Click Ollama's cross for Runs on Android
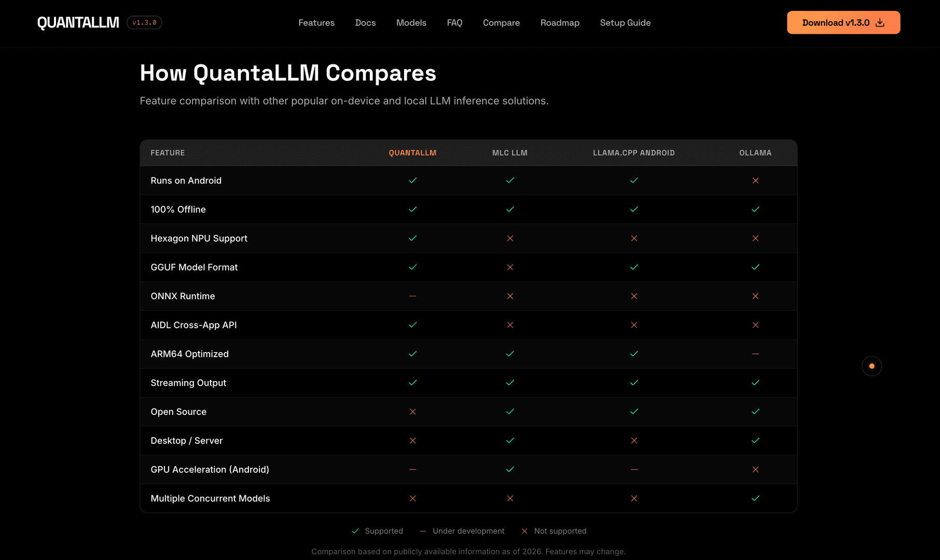The height and width of the screenshot is (560, 940). [755, 180]
